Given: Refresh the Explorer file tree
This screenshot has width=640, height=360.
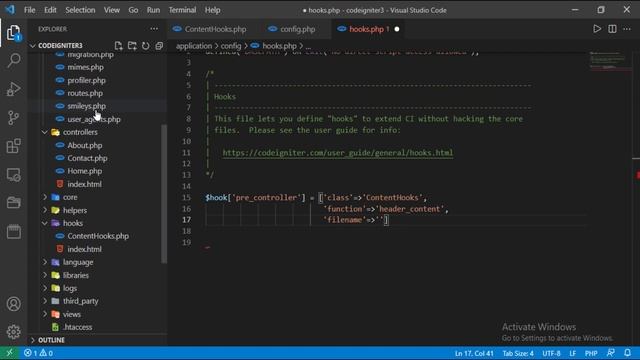Looking at the screenshot, I should coord(146,45).
